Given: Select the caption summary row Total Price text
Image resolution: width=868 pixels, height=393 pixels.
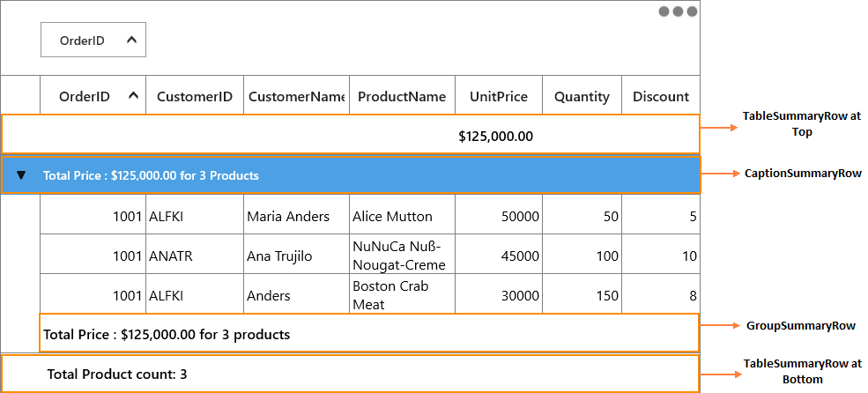Looking at the screenshot, I should (x=151, y=175).
